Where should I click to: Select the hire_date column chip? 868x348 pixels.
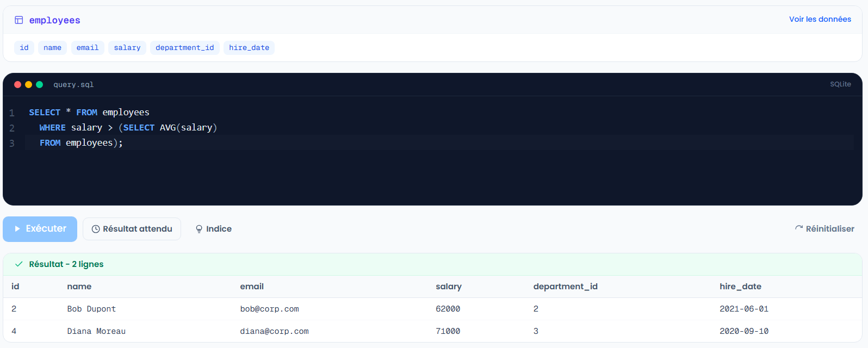coord(249,48)
